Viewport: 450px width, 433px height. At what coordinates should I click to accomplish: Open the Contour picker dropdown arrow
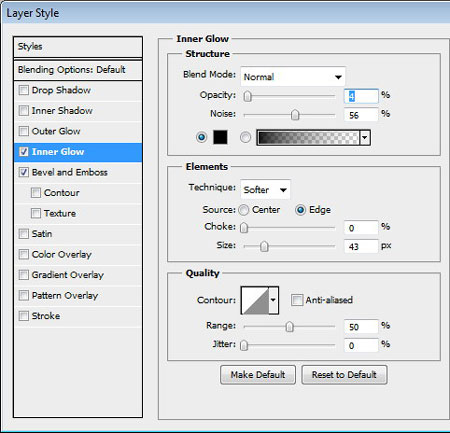(273, 300)
